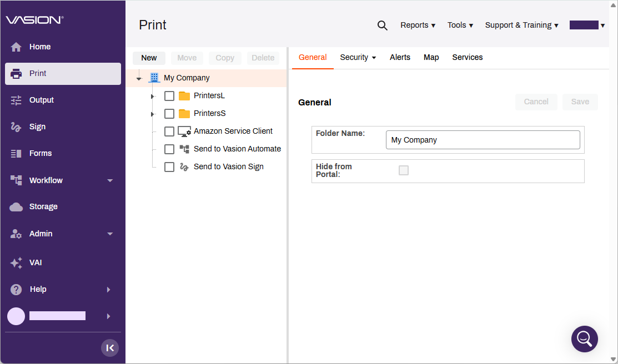Collapse the sidebar with the arrow button
Viewport: 618px width, 364px height.
point(110,348)
